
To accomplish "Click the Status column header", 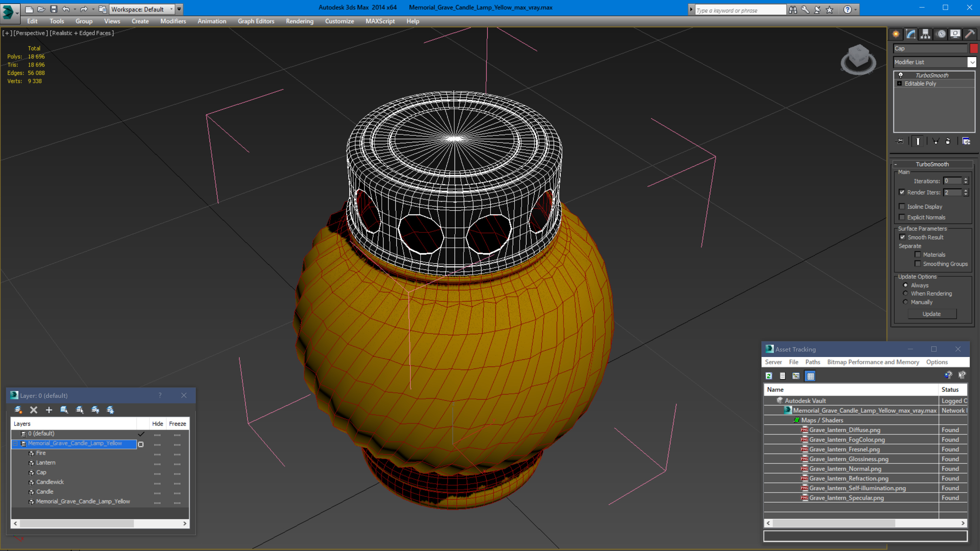I will pos(953,389).
